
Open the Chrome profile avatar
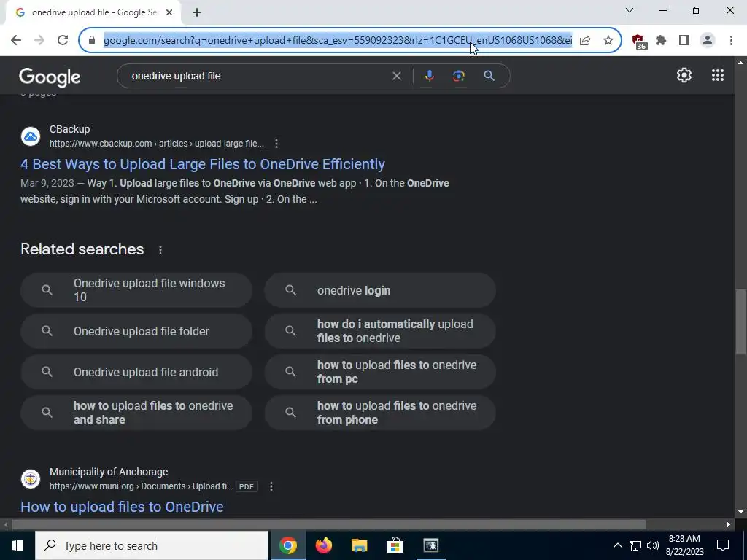[x=708, y=41]
